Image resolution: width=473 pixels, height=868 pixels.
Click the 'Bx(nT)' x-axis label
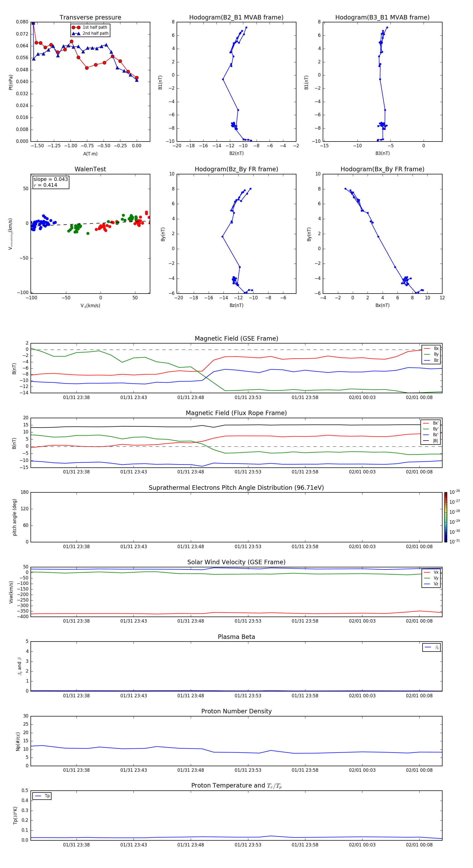(382, 305)
